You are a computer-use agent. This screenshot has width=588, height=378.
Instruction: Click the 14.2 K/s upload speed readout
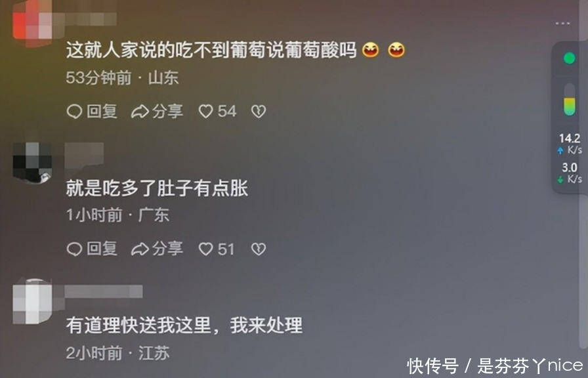point(570,144)
